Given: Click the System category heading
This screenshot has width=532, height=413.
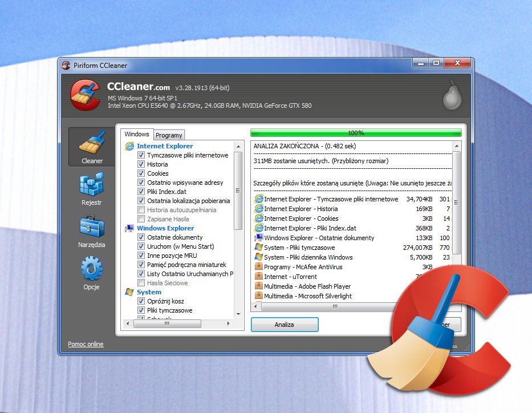Looking at the screenshot, I should pyautogui.click(x=149, y=292).
